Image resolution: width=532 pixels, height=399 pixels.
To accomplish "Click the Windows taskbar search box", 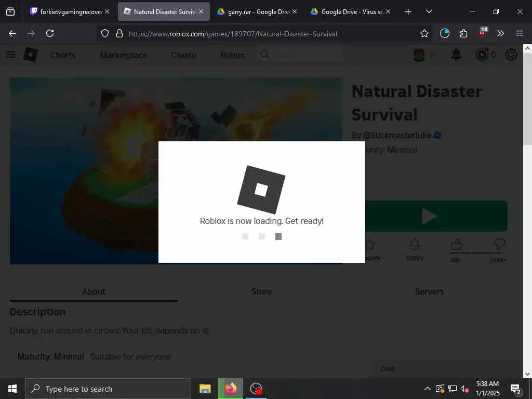I will pyautogui.click(x=108, y=389).
